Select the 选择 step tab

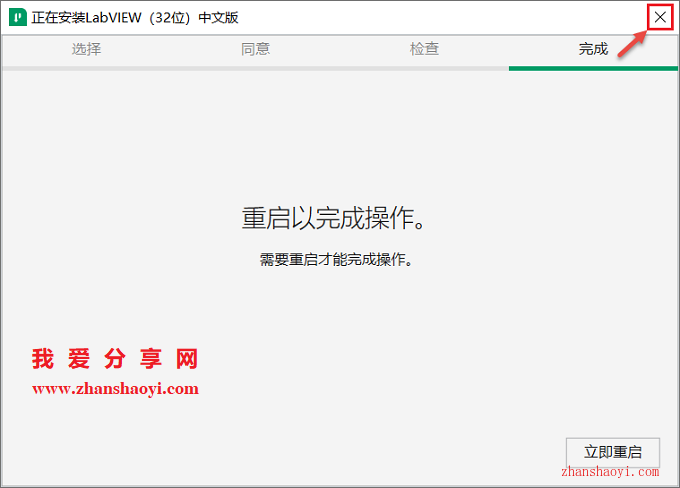[x=86, y=49]
